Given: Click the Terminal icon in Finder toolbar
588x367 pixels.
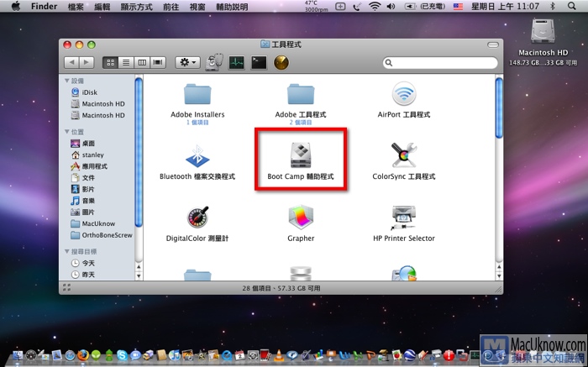Looking at the screenshot, I should [x=259, y=62].
